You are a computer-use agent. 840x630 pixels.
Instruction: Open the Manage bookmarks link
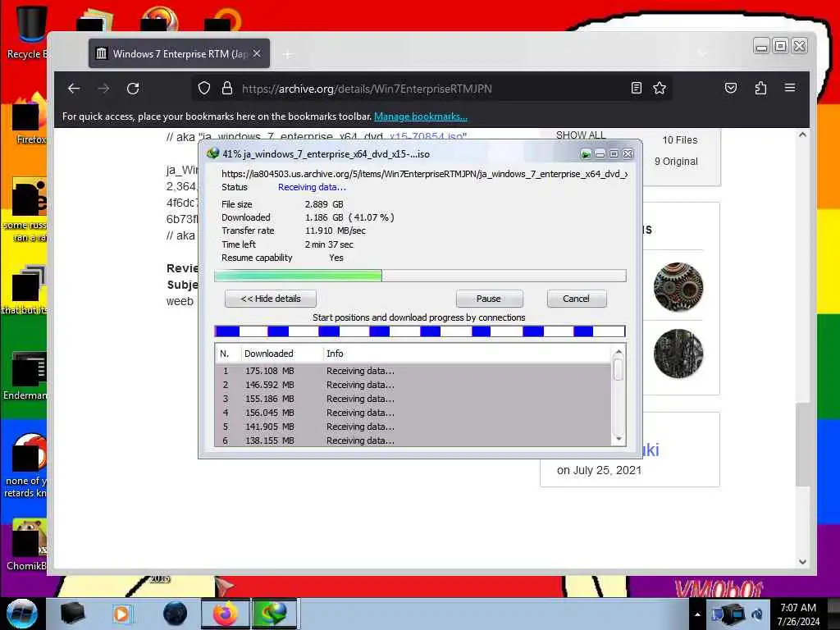tap(421, 116)
